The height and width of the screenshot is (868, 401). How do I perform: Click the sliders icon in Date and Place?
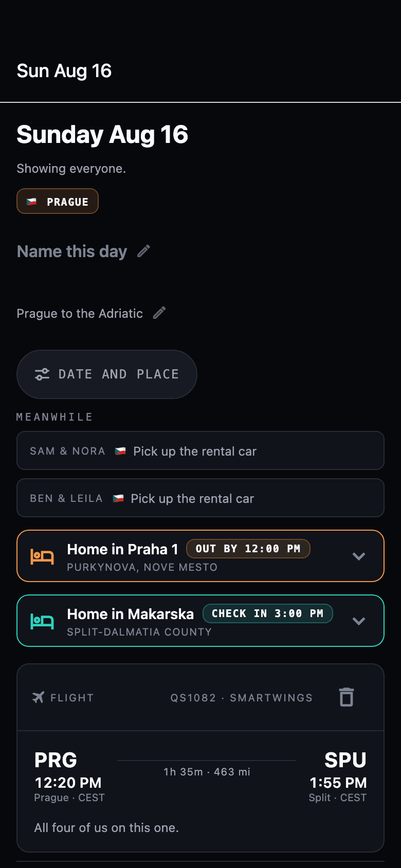pos(42,374)
